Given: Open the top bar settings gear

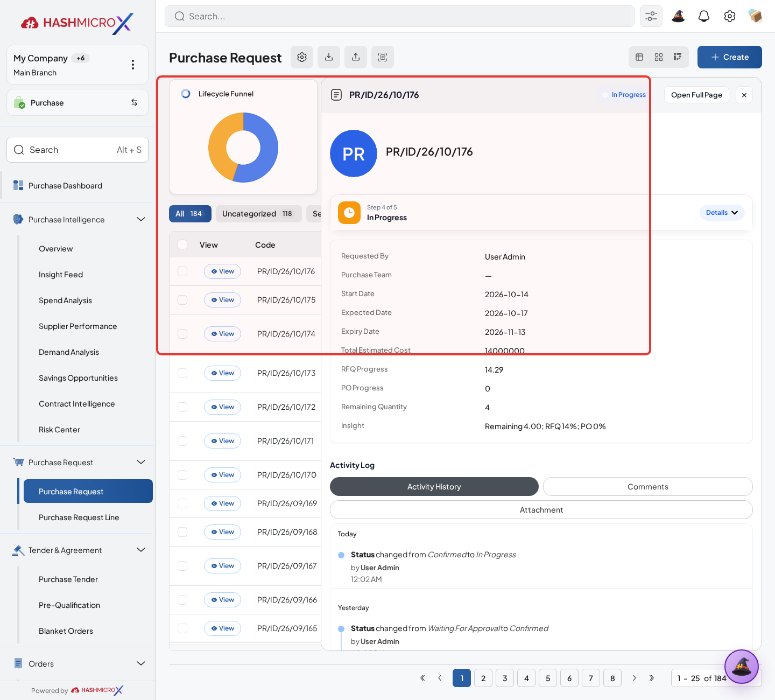Looking at the screenshot, I should pyautogui.click(x=730, y=16).
